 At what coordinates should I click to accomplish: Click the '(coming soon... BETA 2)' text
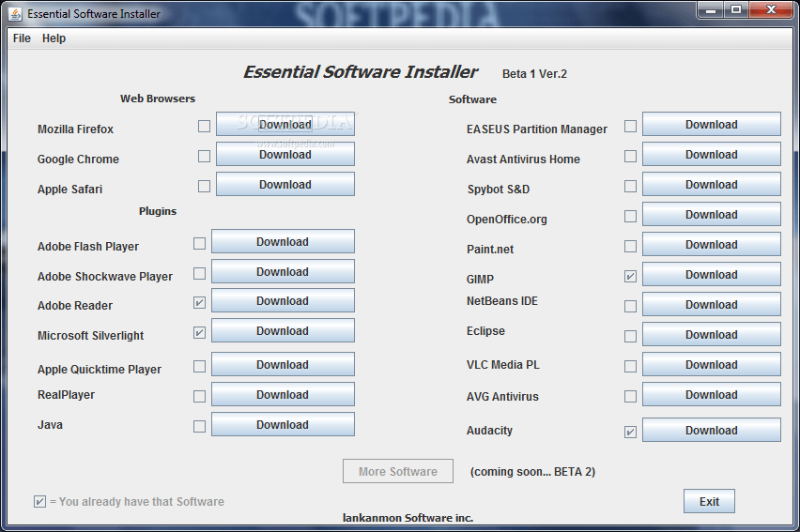(532, 472)
